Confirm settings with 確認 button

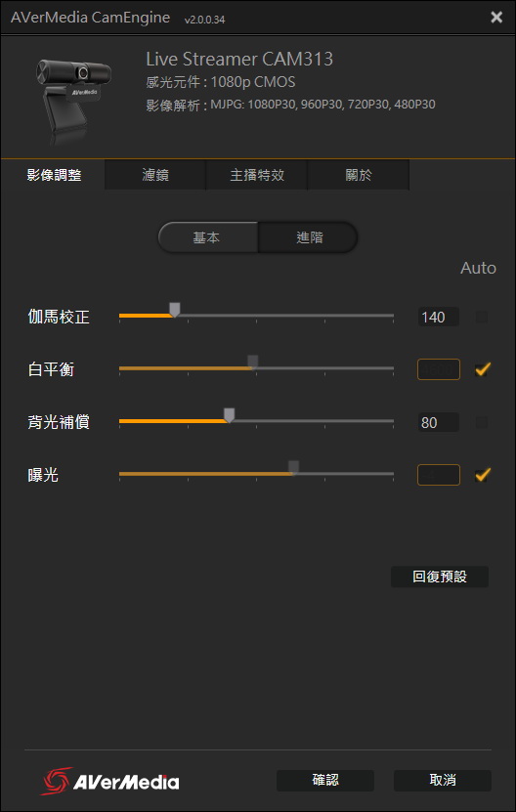(x=325, y=781)
